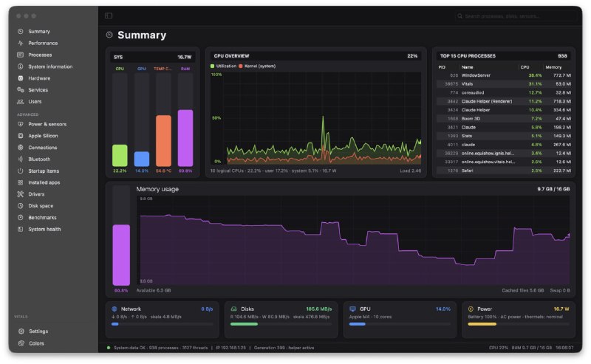
Task: Sort processes by PID column header
Action: (442, 67)
